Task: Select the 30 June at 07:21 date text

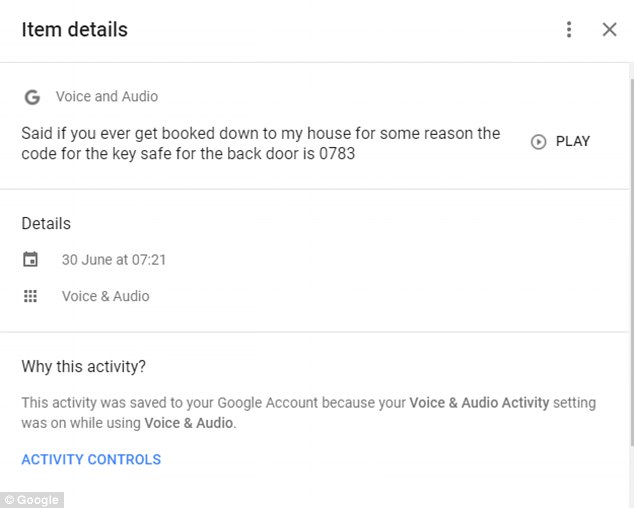Action: pos(114,260)
